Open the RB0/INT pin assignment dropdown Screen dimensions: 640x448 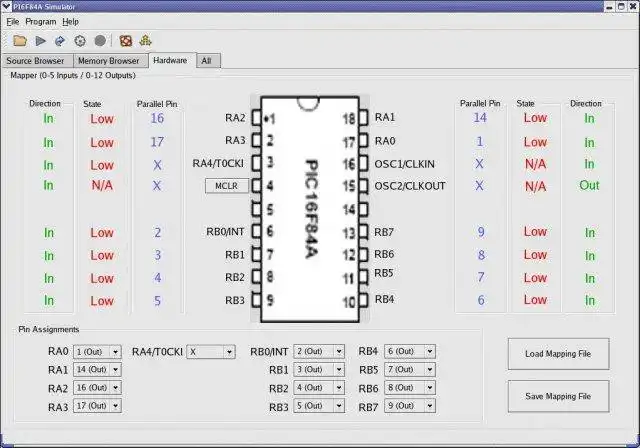(x=319, y=351)
